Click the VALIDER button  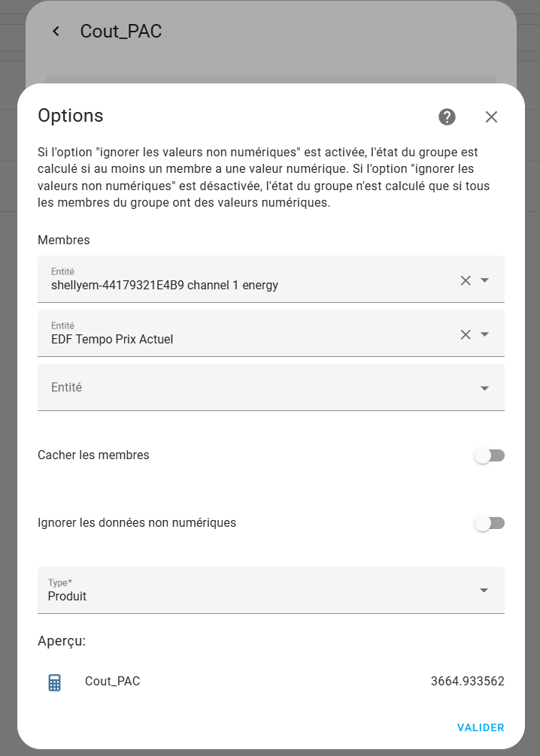481,727
